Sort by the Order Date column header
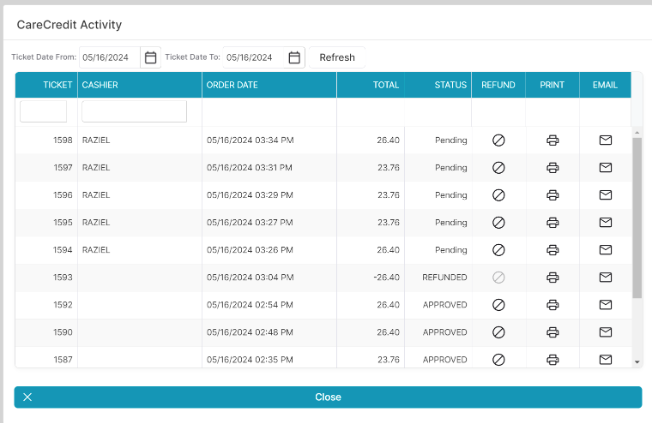Screen dimensions: 652x423 pos(232,85)
